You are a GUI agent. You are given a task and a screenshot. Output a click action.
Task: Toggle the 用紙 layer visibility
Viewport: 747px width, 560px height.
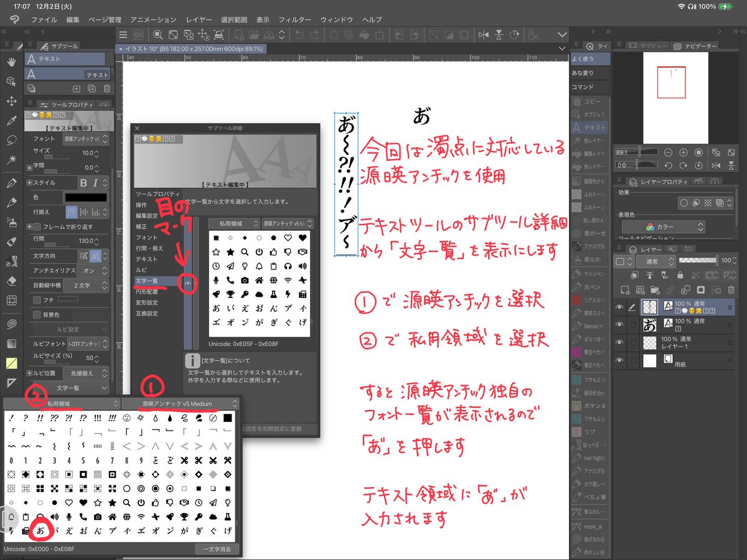click(619, 360)
